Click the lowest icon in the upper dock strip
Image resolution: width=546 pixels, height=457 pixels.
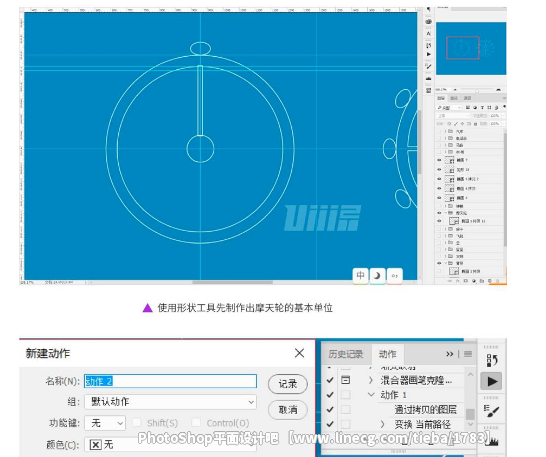click(x=429, y=91)
